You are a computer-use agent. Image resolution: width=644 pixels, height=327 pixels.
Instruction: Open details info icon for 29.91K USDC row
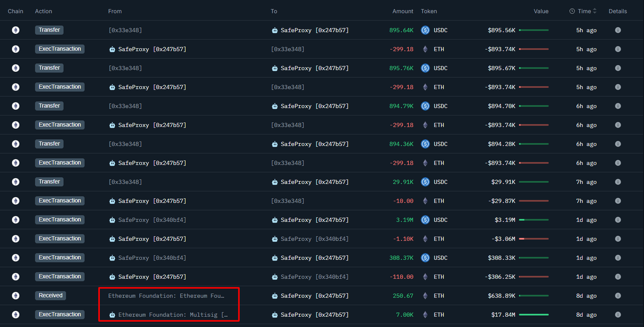(x=618, y=182)
